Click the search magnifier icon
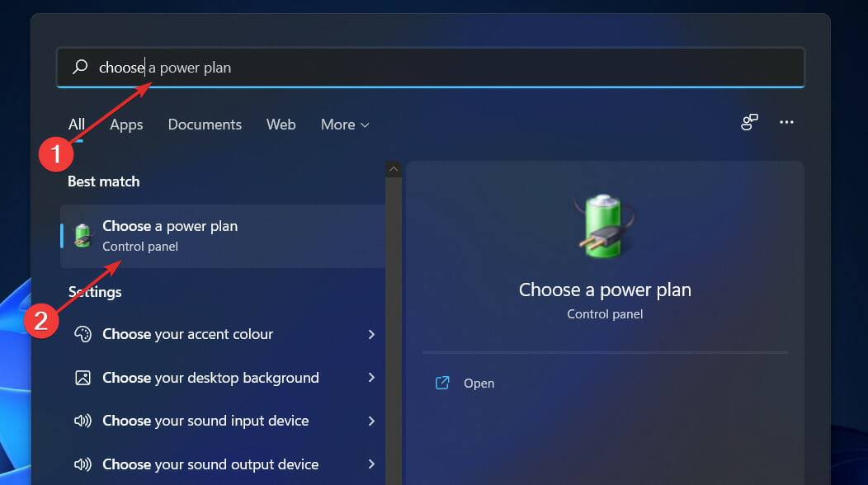 tap(79, 67)
